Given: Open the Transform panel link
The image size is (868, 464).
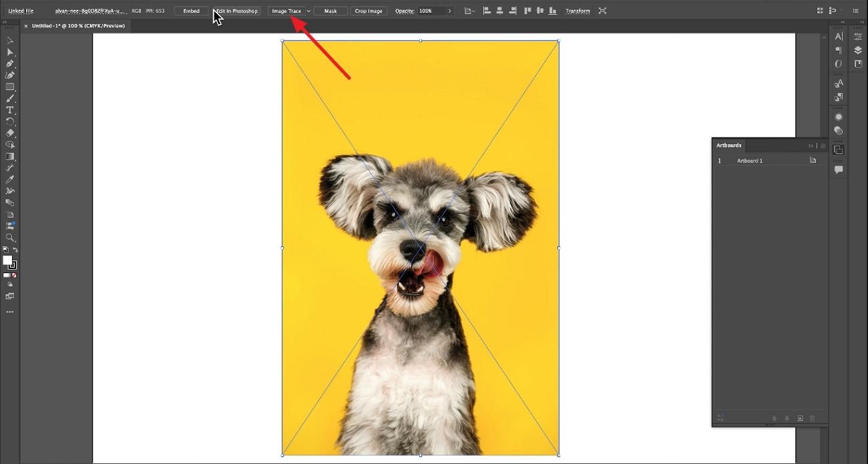Looking at the screenshot, I should [578, 11].
